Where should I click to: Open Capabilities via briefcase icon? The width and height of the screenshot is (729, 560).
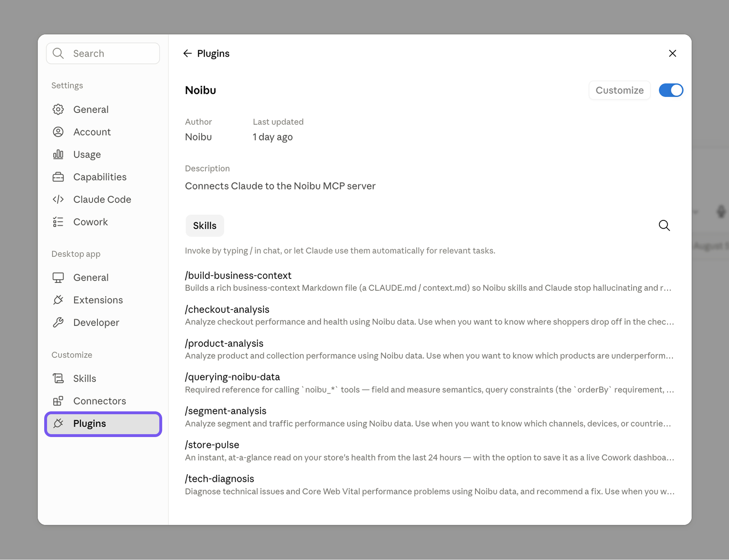(x=58, y=177)
